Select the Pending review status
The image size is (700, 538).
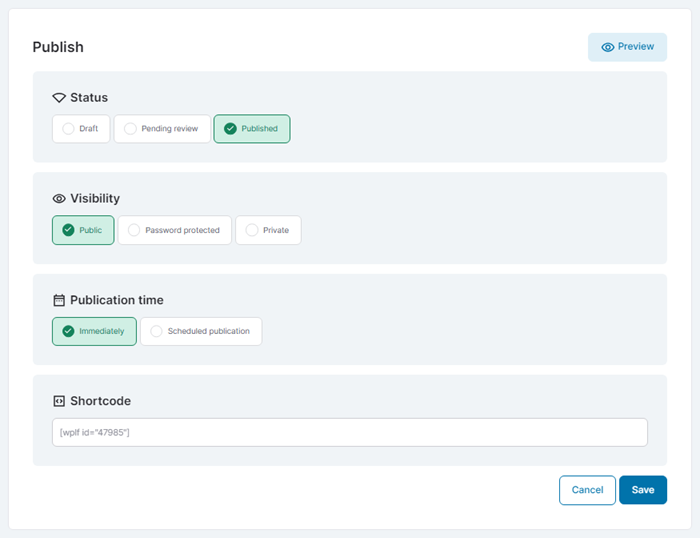point(162,129)
